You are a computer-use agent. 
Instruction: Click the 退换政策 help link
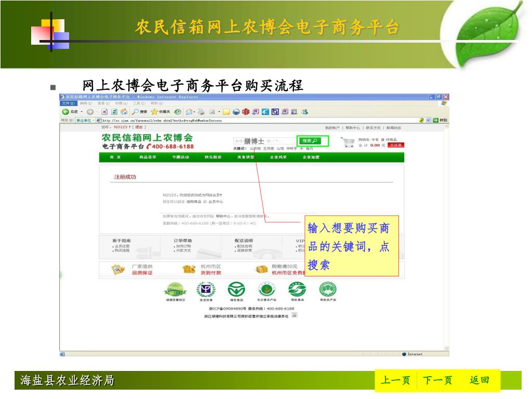tap(244, 250)
